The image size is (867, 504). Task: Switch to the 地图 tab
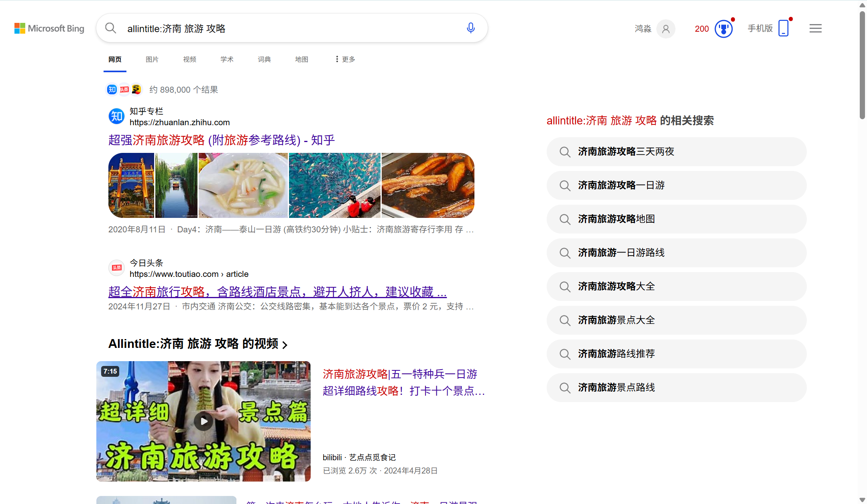click(301, 59)
